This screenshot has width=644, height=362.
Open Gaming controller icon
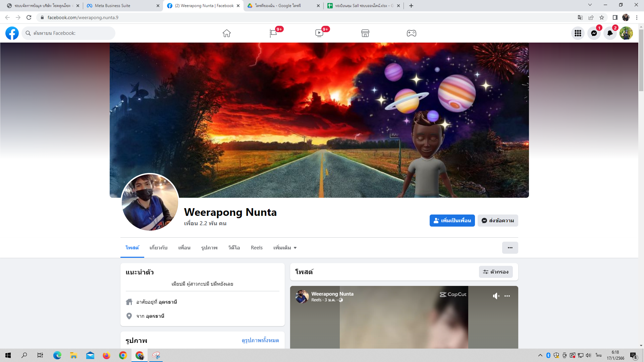(412, 33)
